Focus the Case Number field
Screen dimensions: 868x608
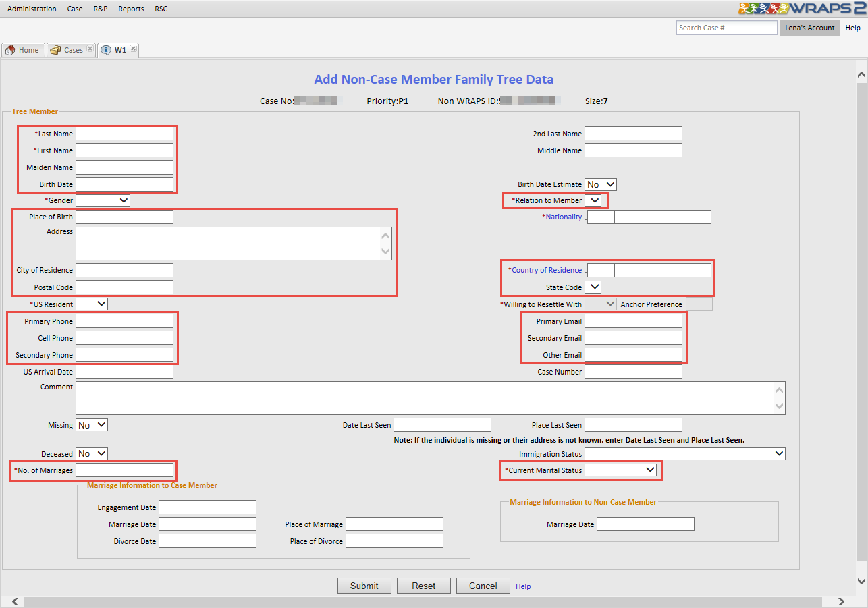[x=633, y=372]
